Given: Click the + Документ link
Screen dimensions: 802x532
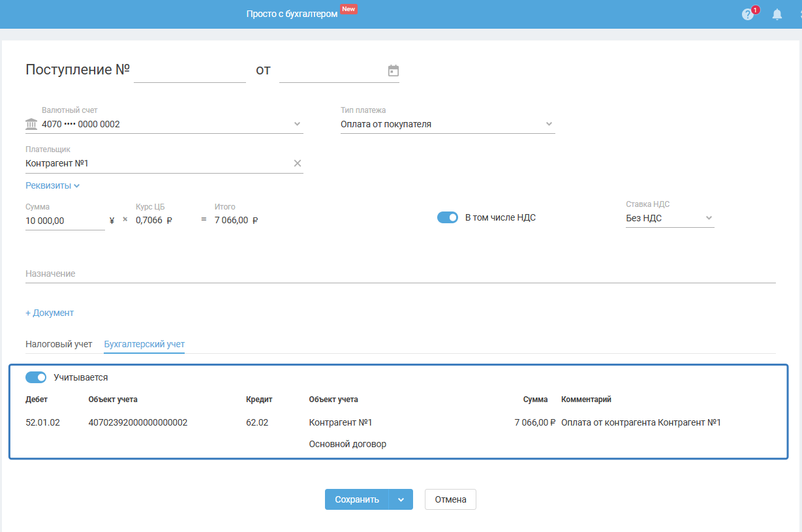Looking at the screenshot, I should click(50, 313).
